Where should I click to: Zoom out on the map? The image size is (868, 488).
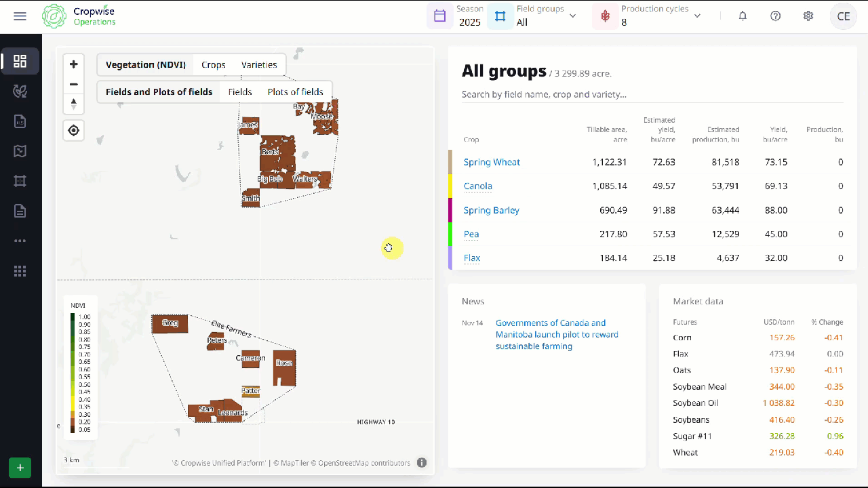pos(74,84)
